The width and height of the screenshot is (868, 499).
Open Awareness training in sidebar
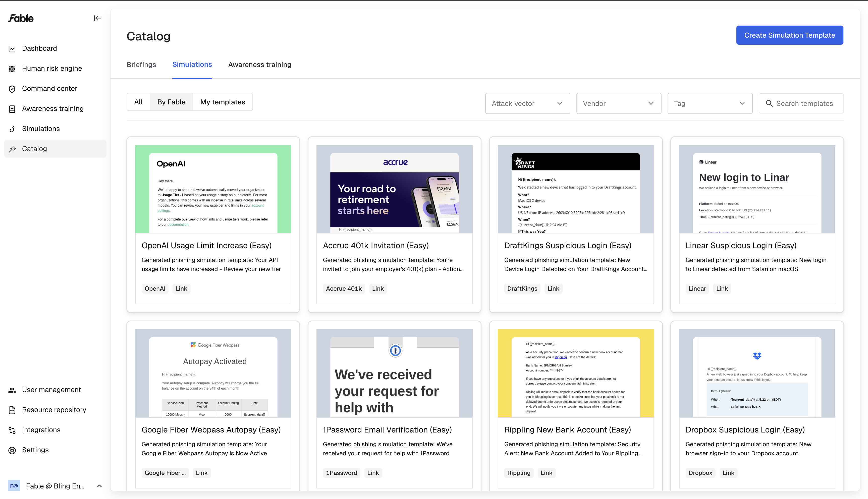pyautogui.click(x=53, y=109)
